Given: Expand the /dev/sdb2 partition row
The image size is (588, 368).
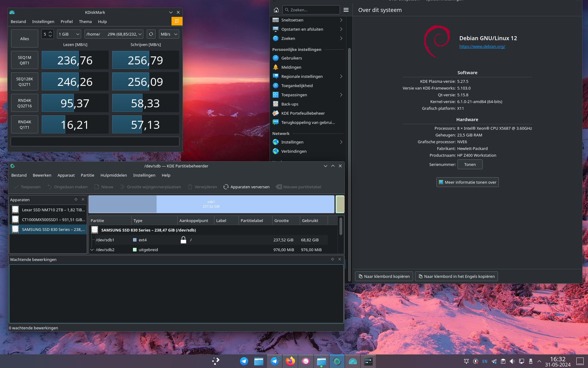Looking at the screenshot, I should pos(92,250).
